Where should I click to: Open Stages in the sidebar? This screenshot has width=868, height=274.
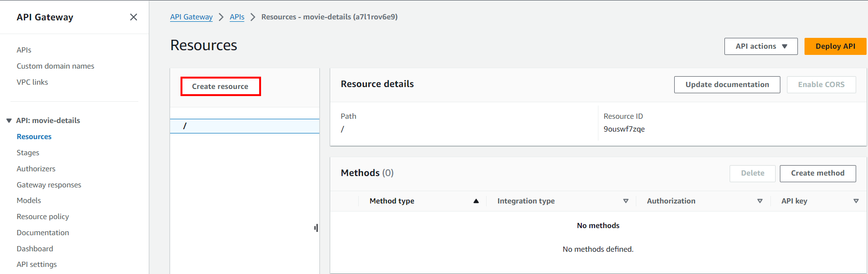(x=28, y=153)
